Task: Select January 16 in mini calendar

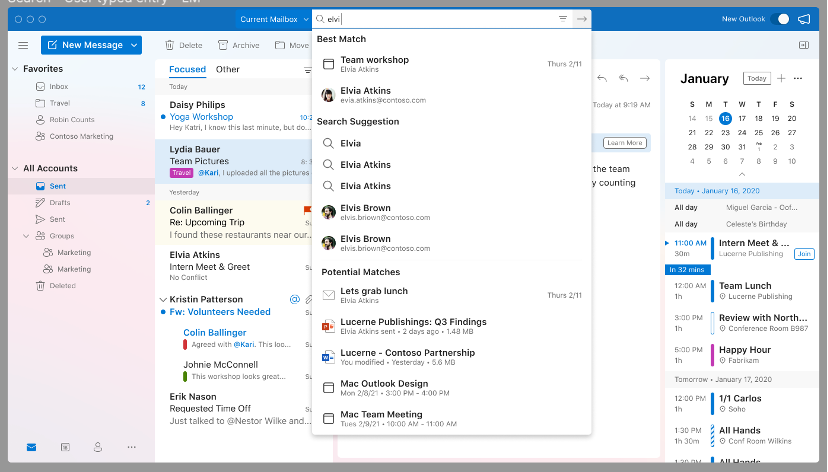Action: (x=726, y=118)
